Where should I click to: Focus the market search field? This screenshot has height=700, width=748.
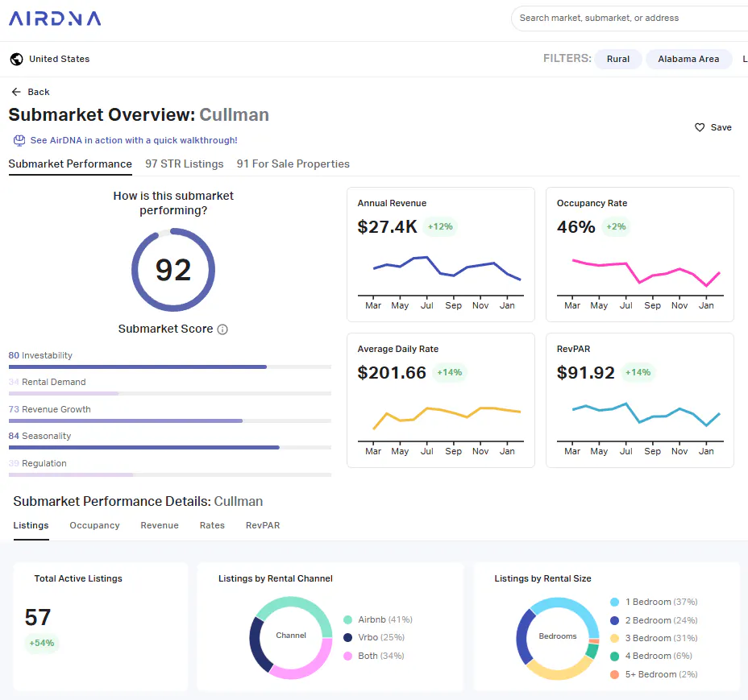630,18
